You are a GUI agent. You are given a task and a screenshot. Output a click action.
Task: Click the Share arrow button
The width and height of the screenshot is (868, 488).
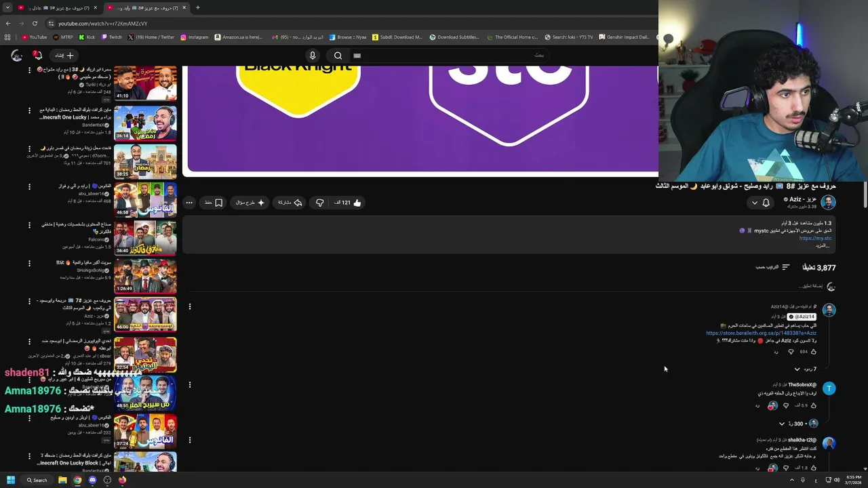[290, 203]
